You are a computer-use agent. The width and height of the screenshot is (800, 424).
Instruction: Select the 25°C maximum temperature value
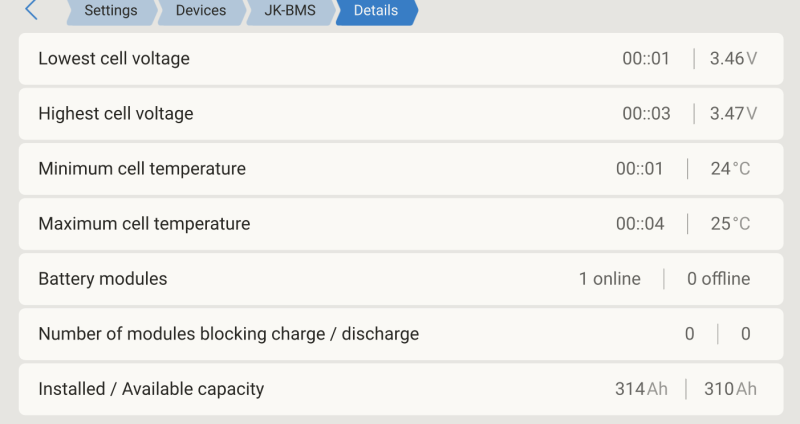730,224
